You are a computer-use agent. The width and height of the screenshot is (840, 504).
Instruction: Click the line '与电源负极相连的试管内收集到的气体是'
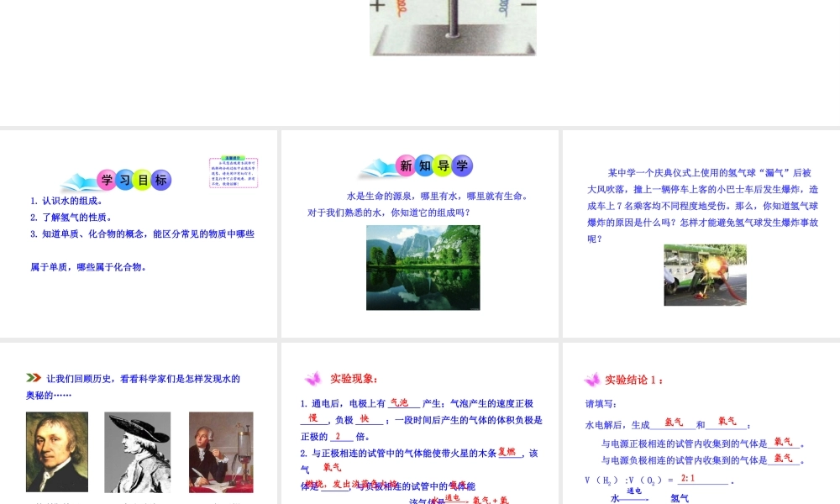pyautogui.click(x=703, y=459)
